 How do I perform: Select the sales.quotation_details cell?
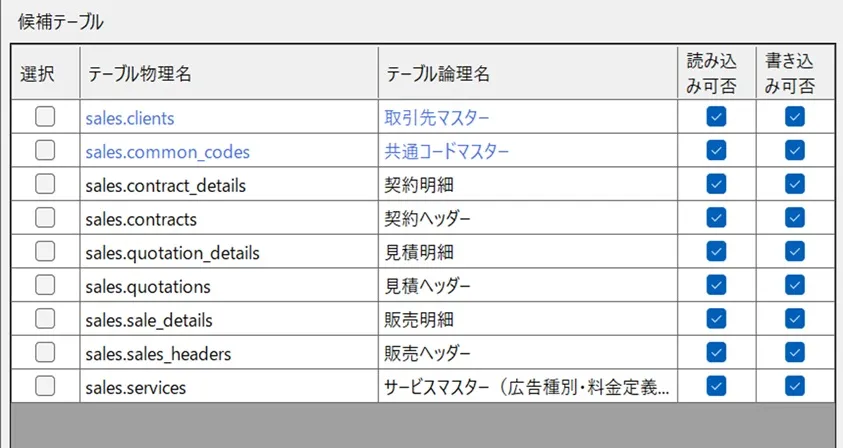(229, 251)
